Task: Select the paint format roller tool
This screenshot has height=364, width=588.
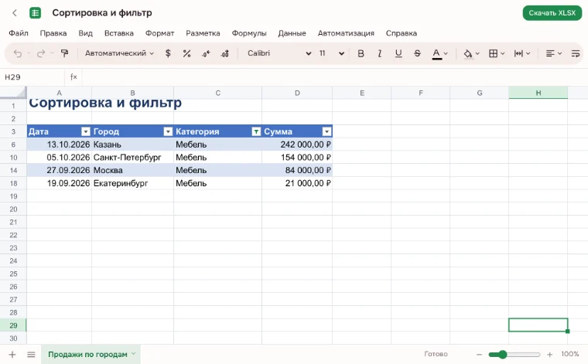Action: click(x=64, y=53)
